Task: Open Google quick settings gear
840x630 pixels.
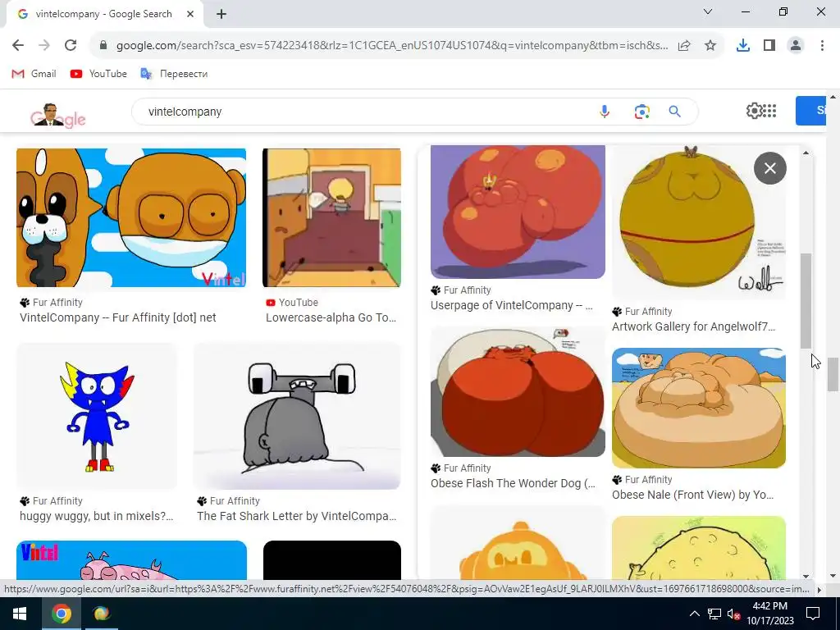Action: [754, 111]
